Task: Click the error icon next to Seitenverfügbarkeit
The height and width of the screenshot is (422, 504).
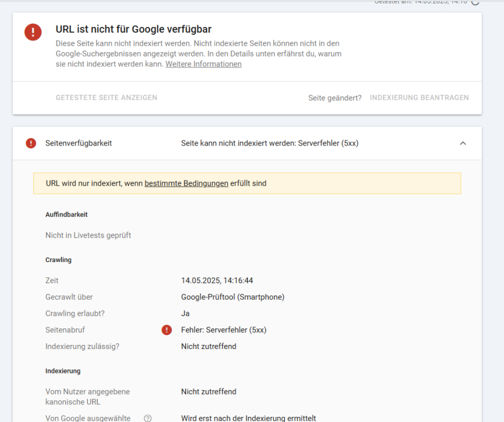Action: tap(31, 143)
